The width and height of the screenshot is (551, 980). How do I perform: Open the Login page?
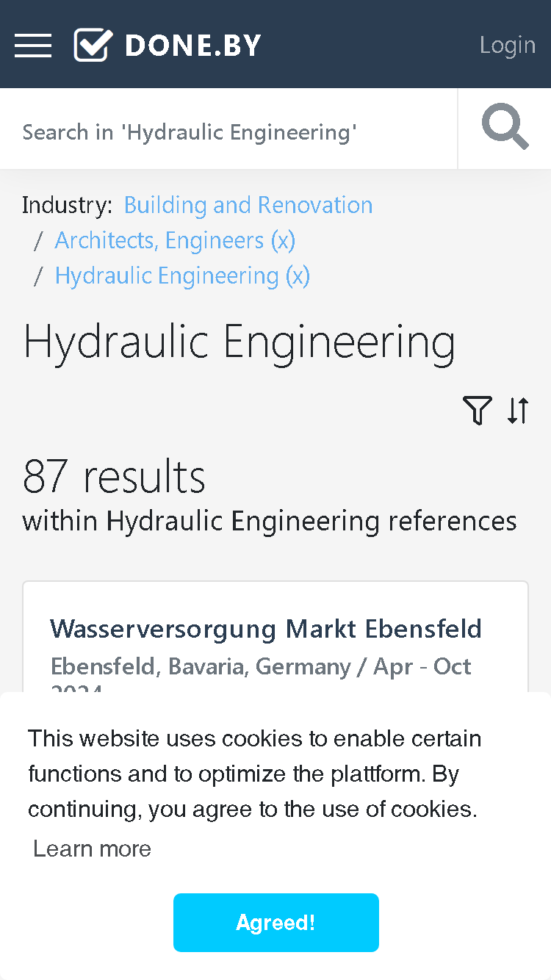pos(508,45)
